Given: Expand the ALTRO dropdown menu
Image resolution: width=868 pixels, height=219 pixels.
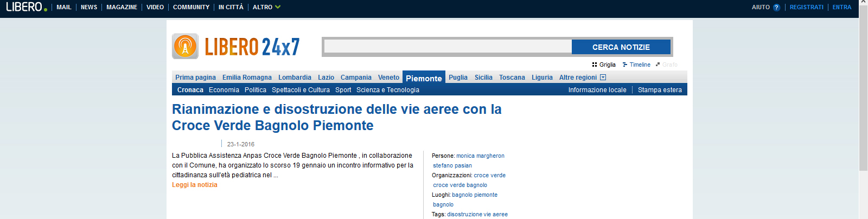Looking at the screenshot, I should click(x=266, y=7).
